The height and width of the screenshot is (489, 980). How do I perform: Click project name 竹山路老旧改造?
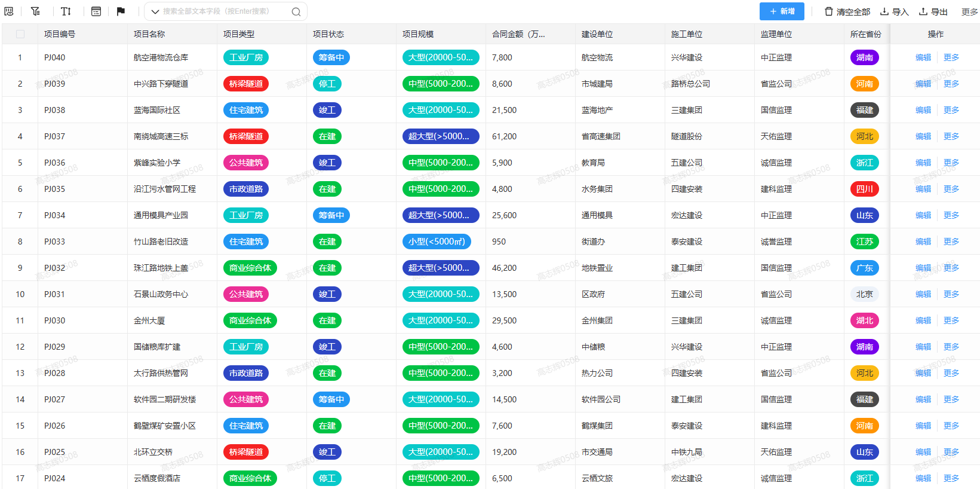pyautogui.click(x=161, y=242)
